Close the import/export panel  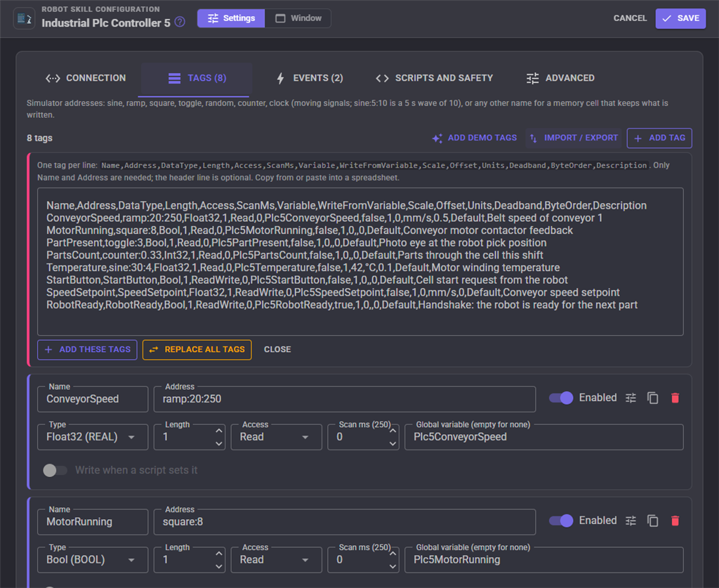point(277,349)
